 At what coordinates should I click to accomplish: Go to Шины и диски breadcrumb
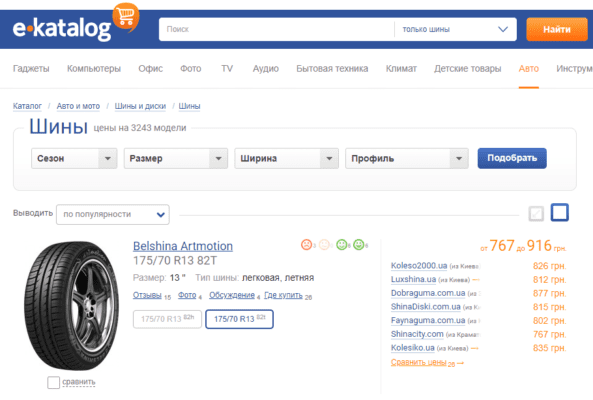[x=140, y=106]
